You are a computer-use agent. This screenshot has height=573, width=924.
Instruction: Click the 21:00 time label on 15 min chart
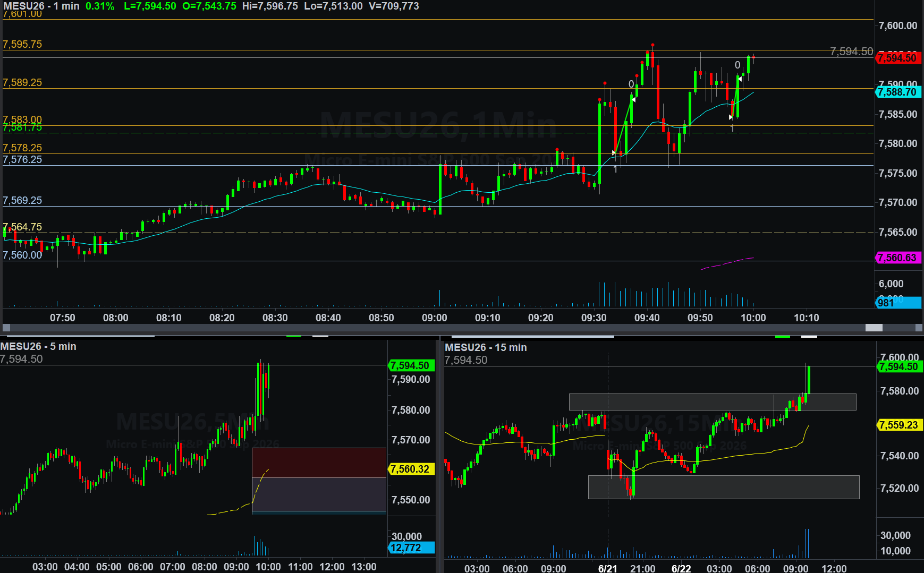(x=643, y=568)
